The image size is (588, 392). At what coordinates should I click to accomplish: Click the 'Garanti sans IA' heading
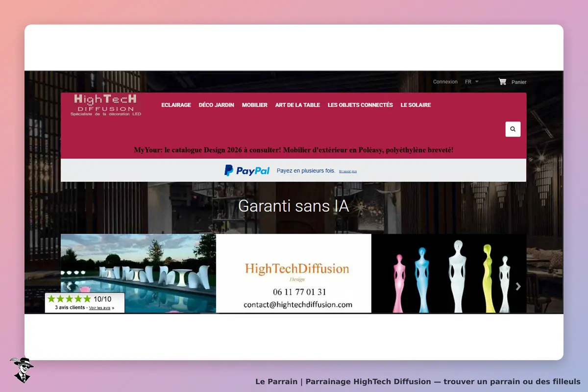294,206
